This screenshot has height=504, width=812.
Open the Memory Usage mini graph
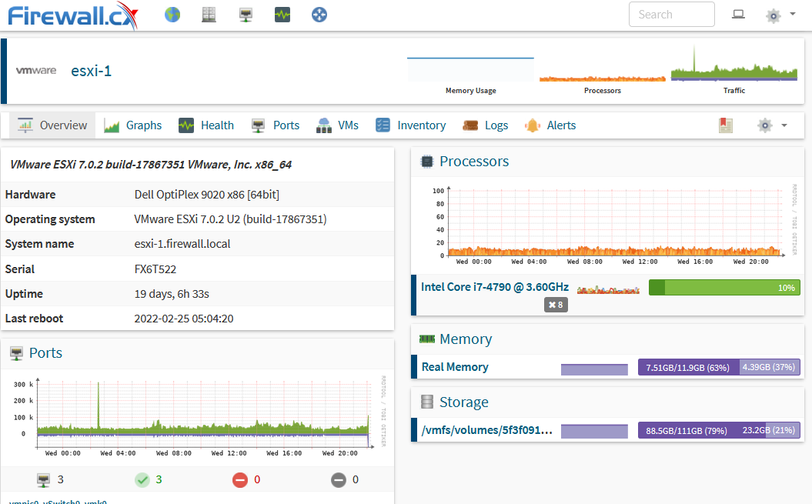coord(471,69)
